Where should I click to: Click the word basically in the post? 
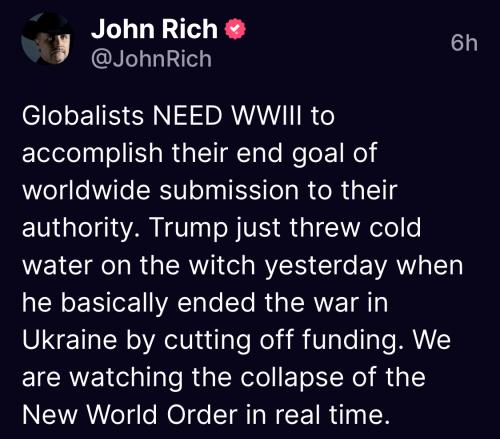tap(114, 304)
